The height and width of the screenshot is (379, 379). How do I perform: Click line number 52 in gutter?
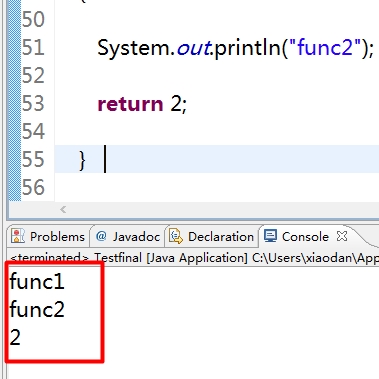click(x=33, y=75)
